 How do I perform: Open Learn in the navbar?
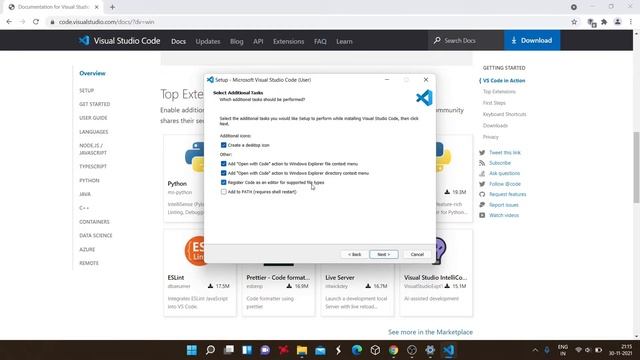pos(344,41)
